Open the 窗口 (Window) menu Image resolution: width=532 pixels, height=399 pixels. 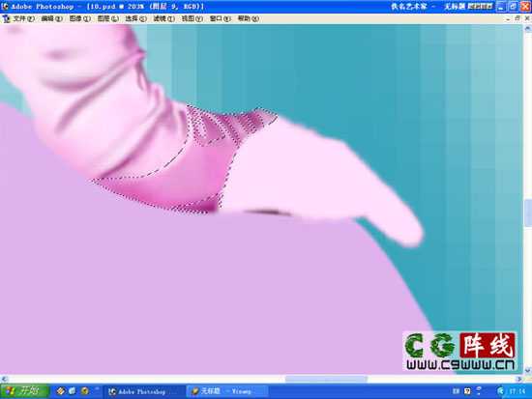click(220, 19)
